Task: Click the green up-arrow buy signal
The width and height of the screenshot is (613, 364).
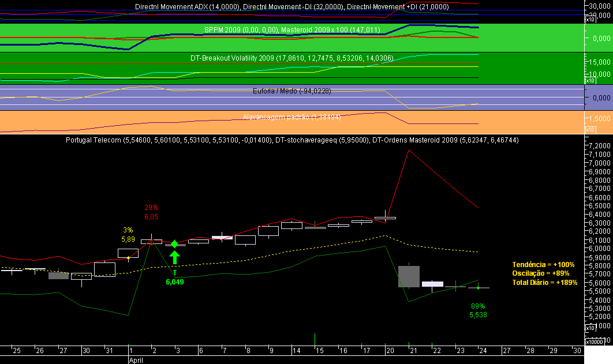Action: 174,257
